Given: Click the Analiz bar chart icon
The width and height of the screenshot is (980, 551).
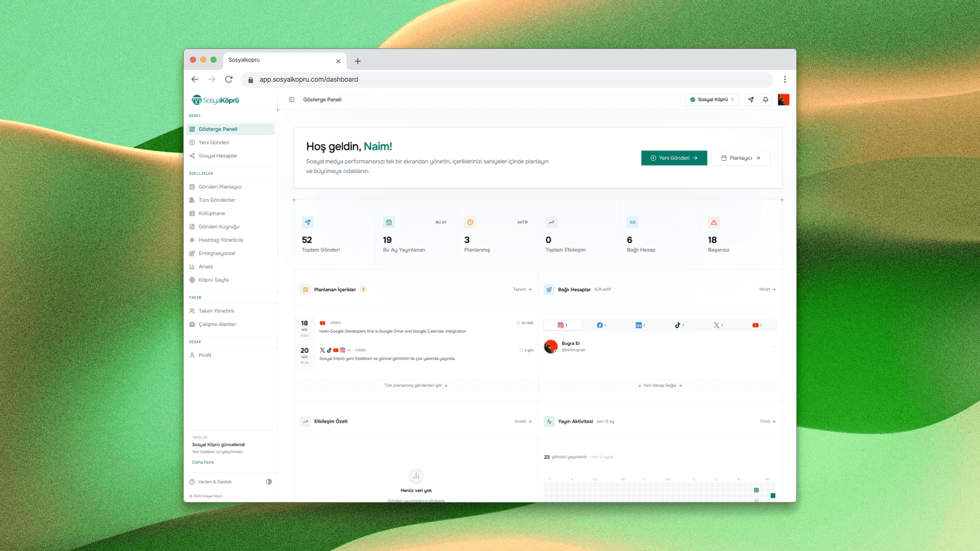Looking at the screenshot, I should pos(192,266).
